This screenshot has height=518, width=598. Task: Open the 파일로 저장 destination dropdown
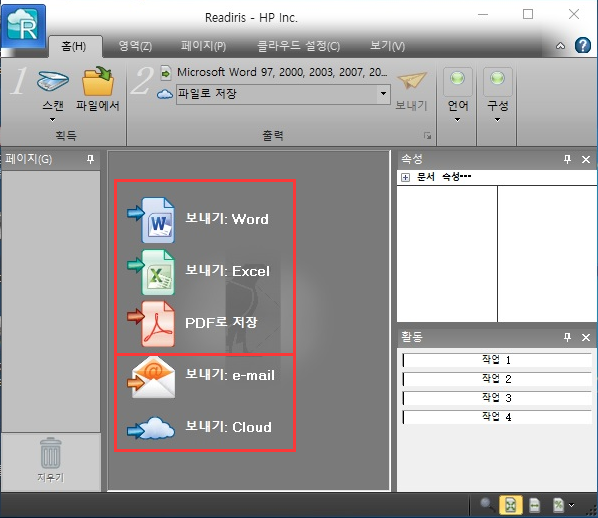383,93
